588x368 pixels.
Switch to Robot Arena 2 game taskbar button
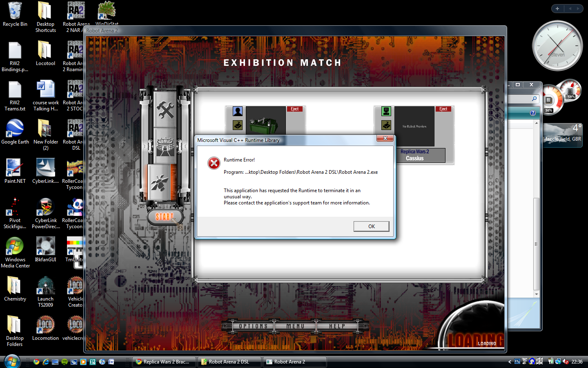click(294, 361)
